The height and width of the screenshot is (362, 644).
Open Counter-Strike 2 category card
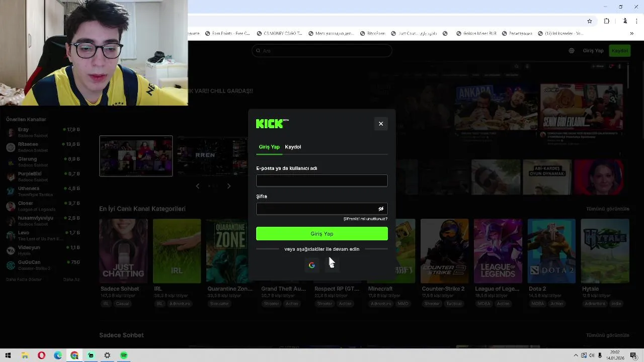(x=444, y=251)
